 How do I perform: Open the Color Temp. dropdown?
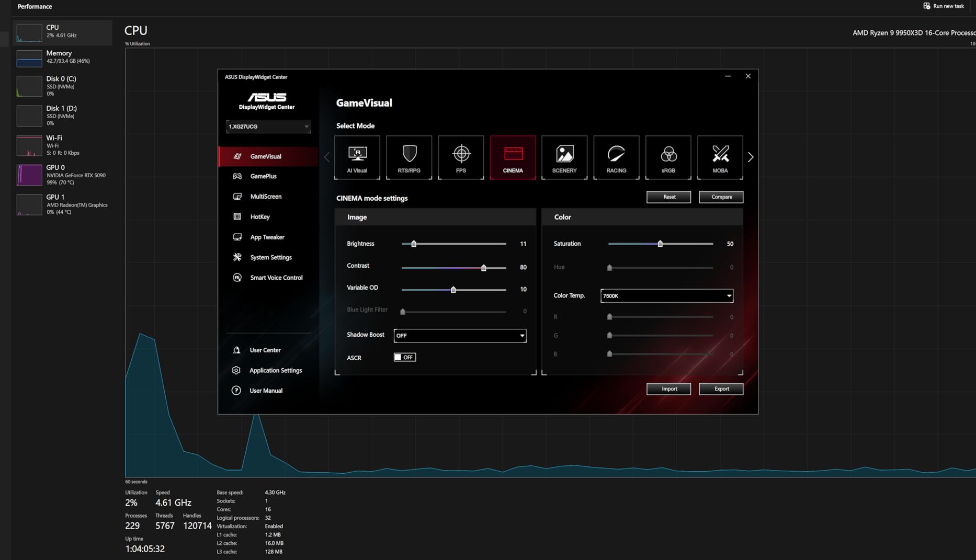point(667,296)
